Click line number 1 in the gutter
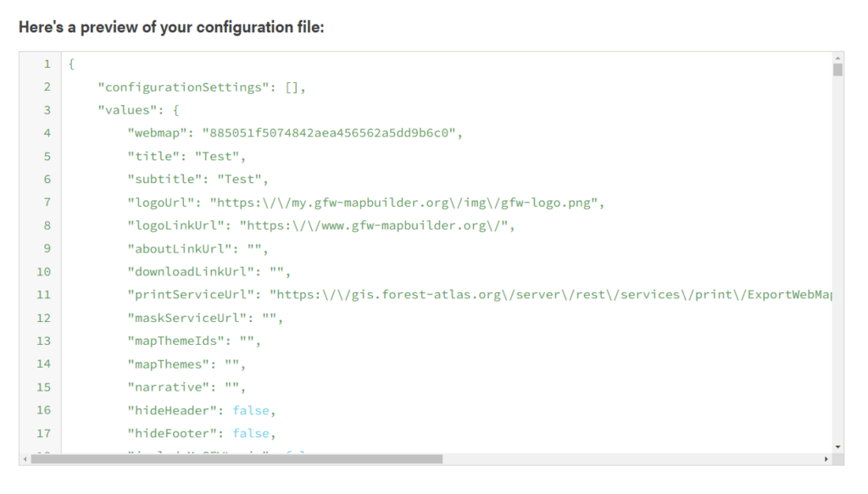 47,64
